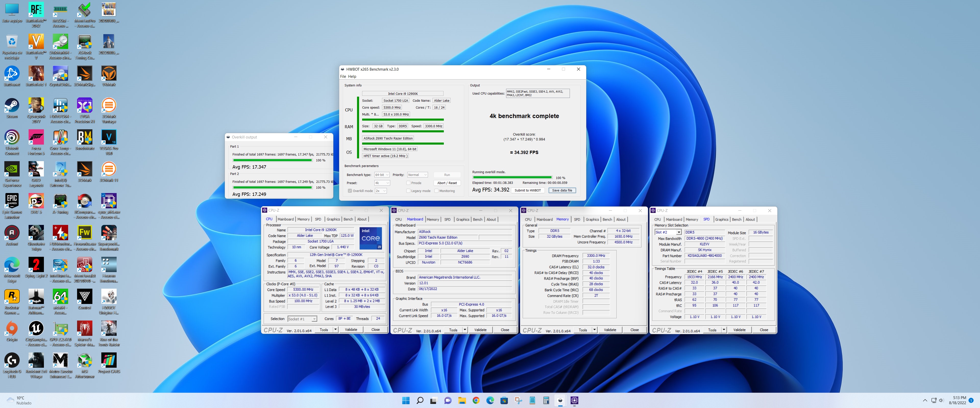Launch Rise of the Tomb Raider icon

click(x=109, y=334)
